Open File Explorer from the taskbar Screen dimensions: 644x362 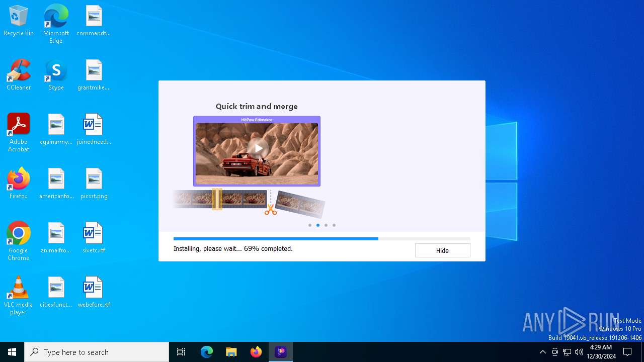(231, 352)
